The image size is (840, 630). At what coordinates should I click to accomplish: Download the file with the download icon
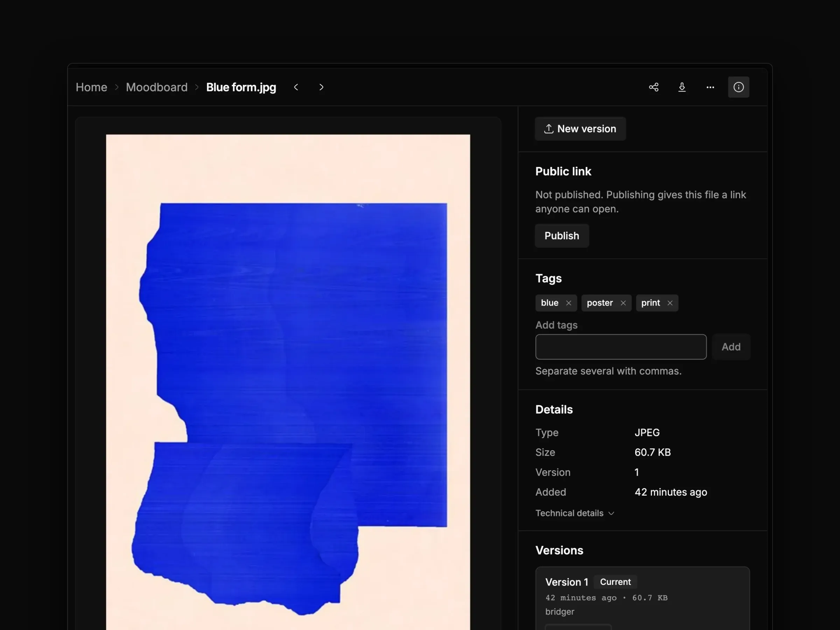(682, 87)
